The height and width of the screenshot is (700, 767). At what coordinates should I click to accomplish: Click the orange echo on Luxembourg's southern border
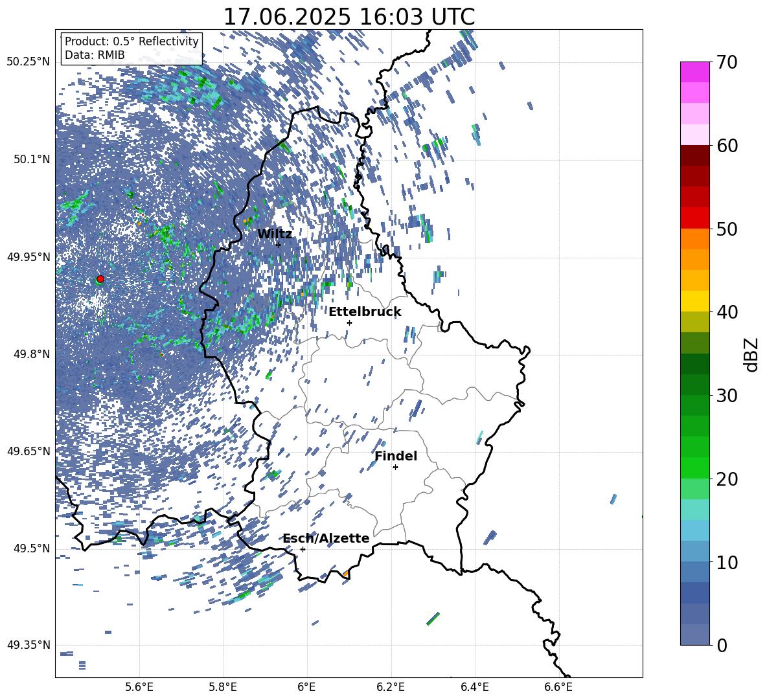click(x=345, y=574)
